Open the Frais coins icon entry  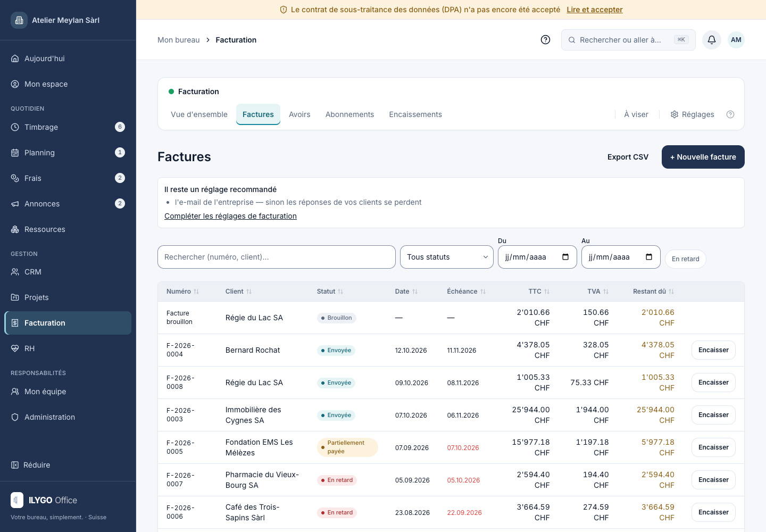[68, 178]
